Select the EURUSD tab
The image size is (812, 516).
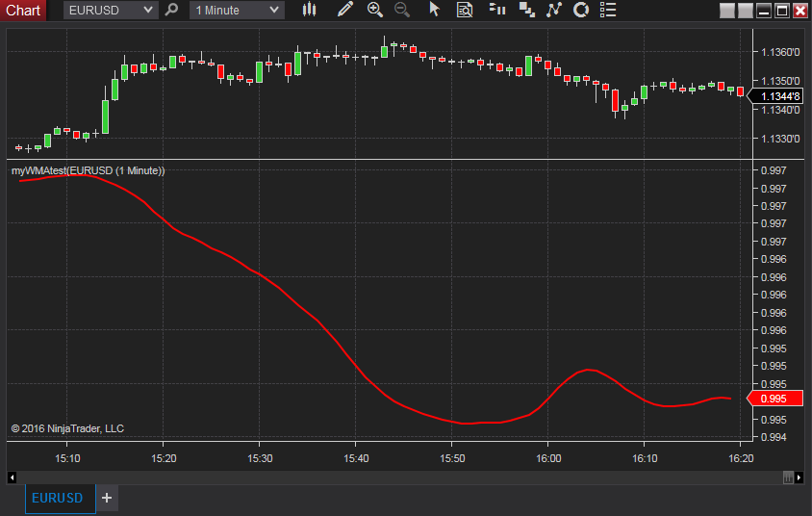coord(60,499)
